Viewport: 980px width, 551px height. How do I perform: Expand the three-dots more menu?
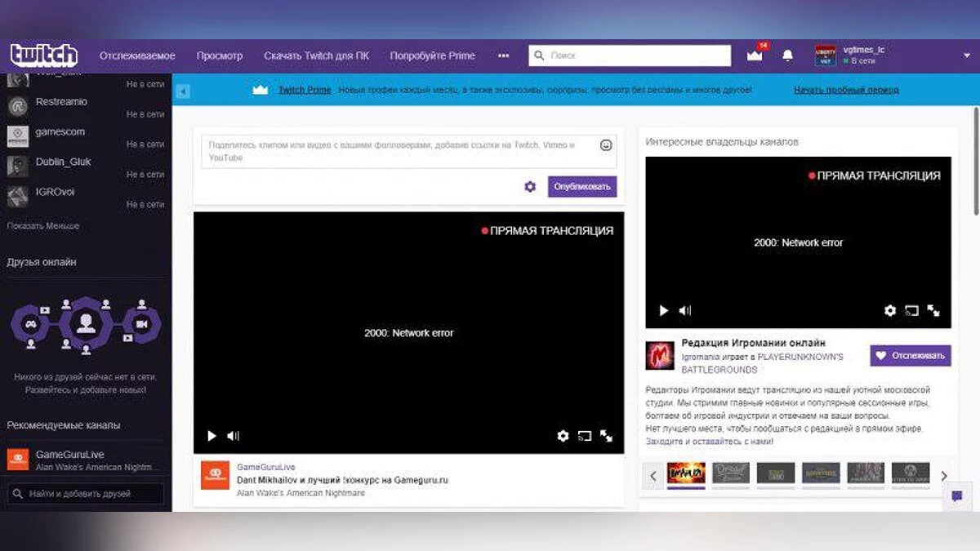503,56
